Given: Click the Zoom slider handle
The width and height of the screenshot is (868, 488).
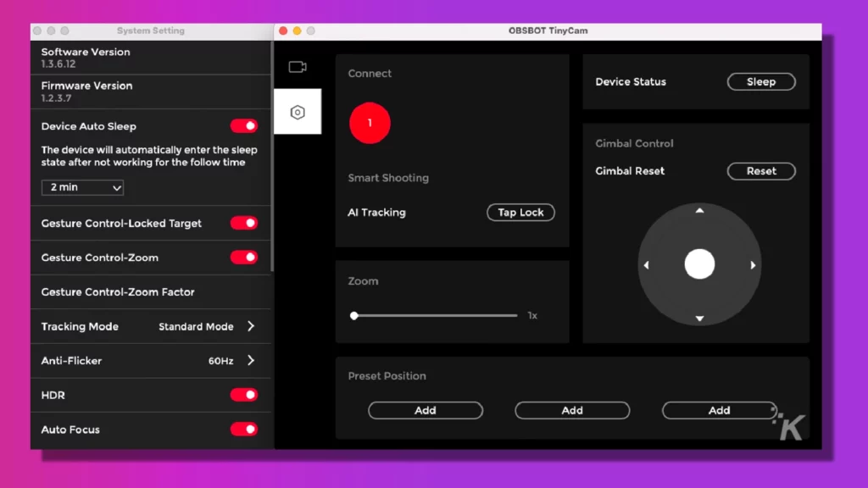Looking at the screenshot, I should (x=354, y=316).
